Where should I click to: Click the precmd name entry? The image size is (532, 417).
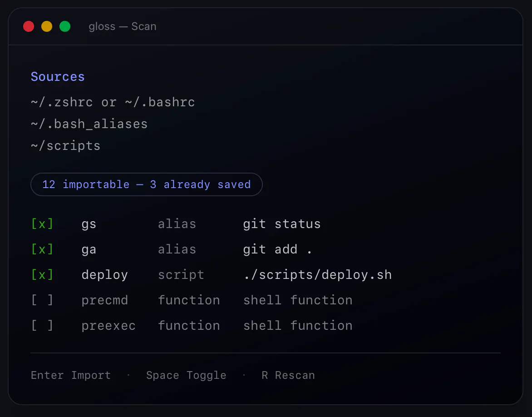(x=104, y=301)
